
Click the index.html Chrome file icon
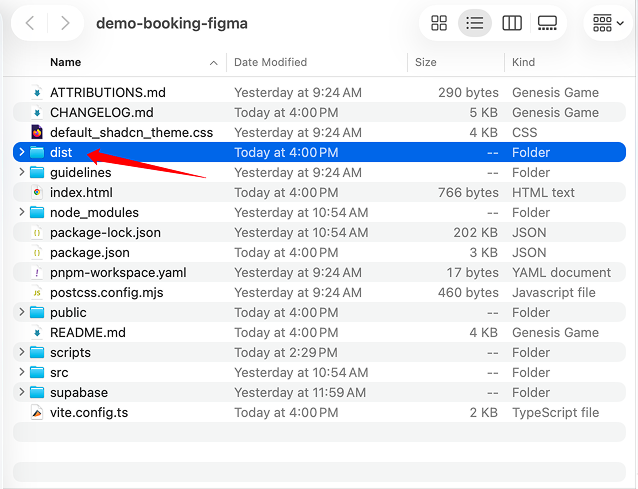37,192
